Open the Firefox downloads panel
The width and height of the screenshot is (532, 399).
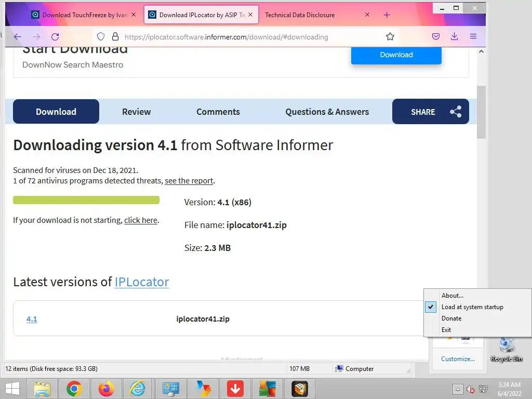454,37
